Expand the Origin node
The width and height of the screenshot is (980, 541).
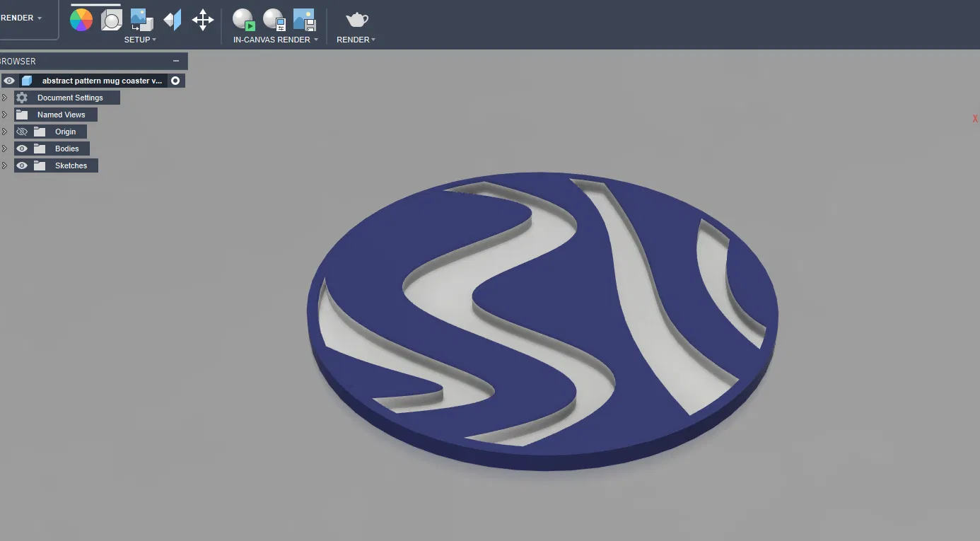click(x=4, y=132)
